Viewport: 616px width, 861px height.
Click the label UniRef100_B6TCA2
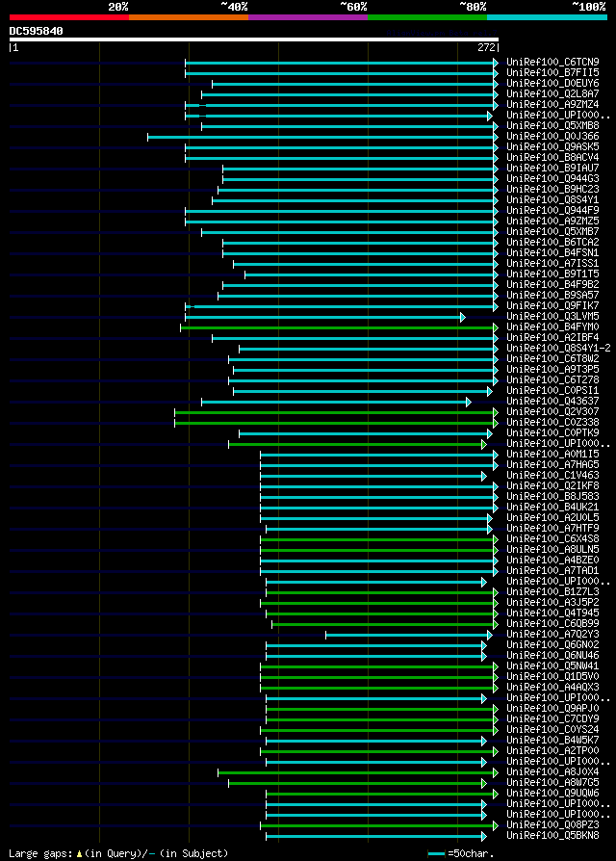tap(552, 242)
